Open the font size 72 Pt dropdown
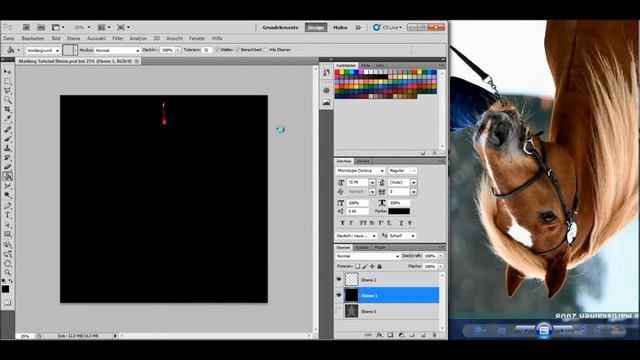The width and height of the screenshot is (640, 360). pyautogui.click(x=372, y=182)
